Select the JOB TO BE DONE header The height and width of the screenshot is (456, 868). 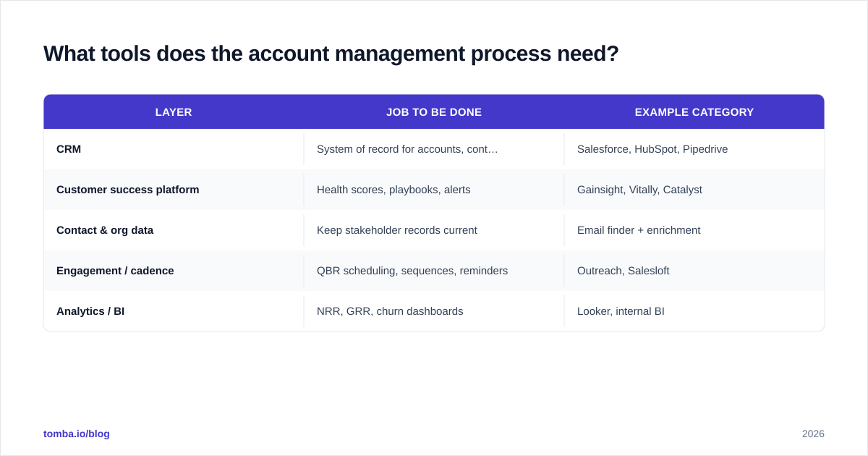[x=434, y=112]
